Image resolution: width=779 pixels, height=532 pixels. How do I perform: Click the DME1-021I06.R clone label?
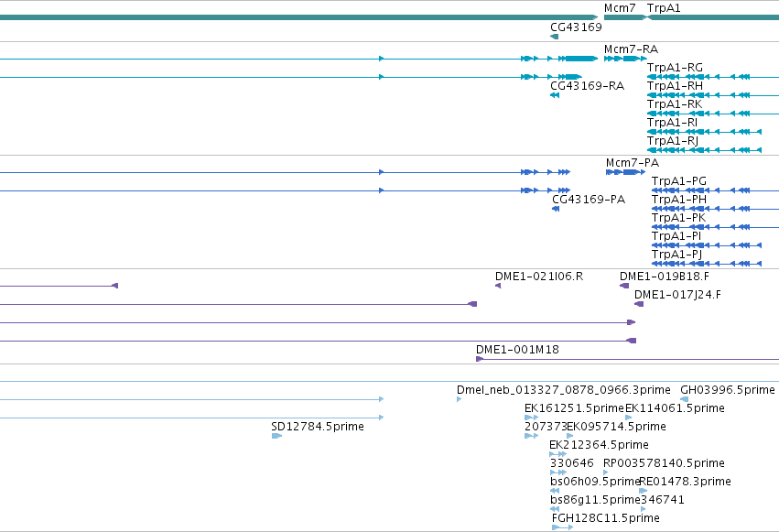(x=539, y=277)
